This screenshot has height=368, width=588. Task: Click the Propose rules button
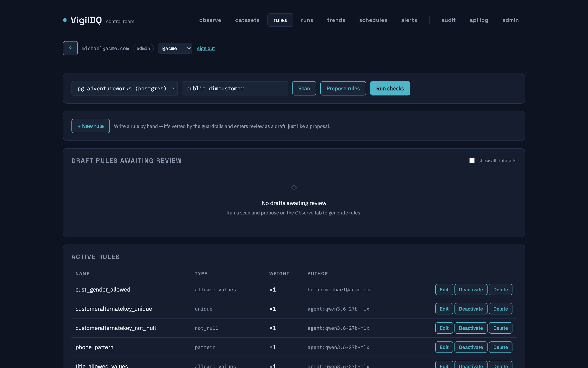coord(343,88)
